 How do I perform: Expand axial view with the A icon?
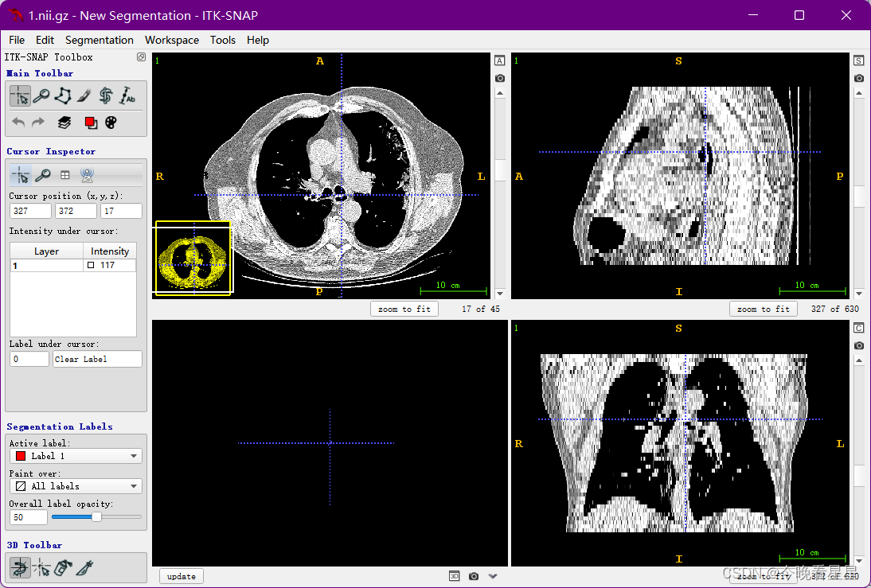500,60
